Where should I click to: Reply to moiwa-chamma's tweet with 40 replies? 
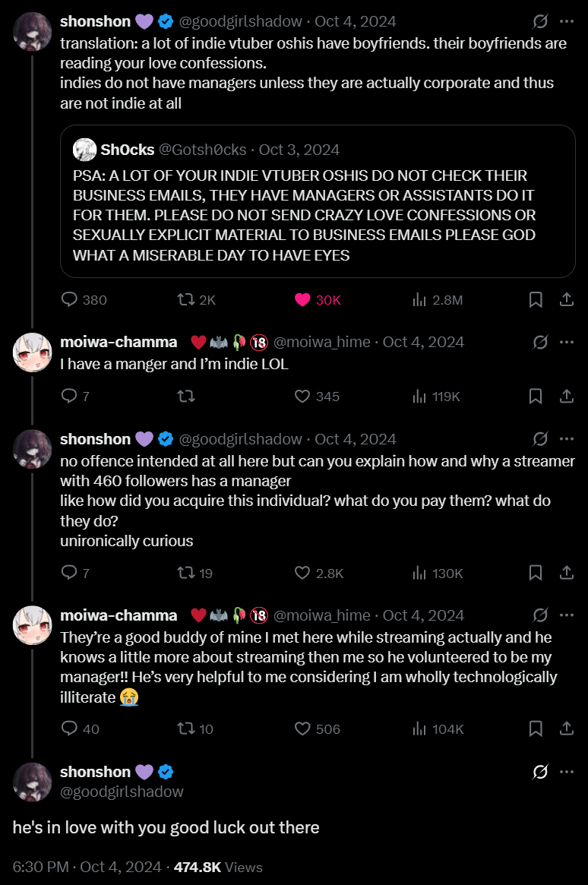[69, 729]
